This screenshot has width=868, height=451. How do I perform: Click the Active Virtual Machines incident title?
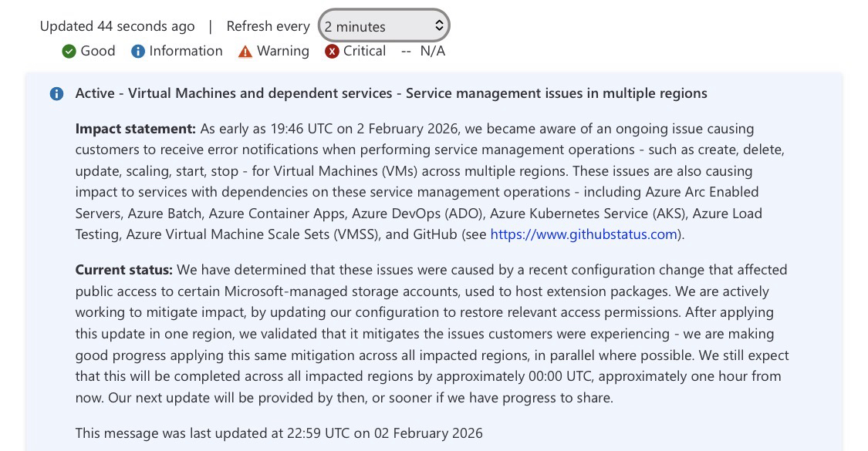[390, 93]
